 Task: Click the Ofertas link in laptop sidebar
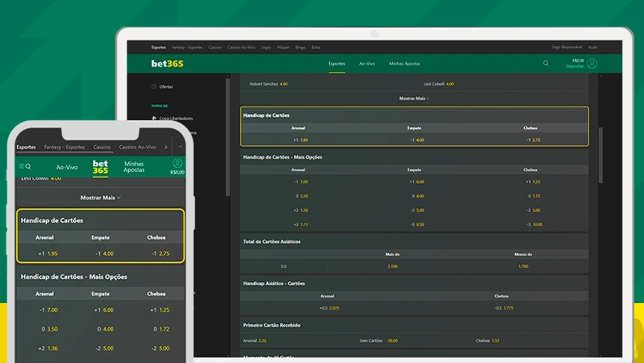pos(166,87)
